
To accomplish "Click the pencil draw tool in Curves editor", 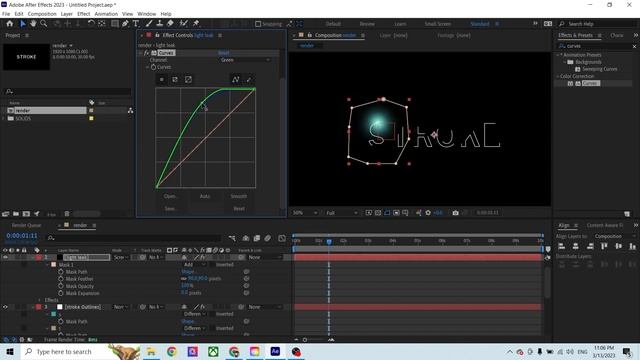I will [x=249, y=80].
